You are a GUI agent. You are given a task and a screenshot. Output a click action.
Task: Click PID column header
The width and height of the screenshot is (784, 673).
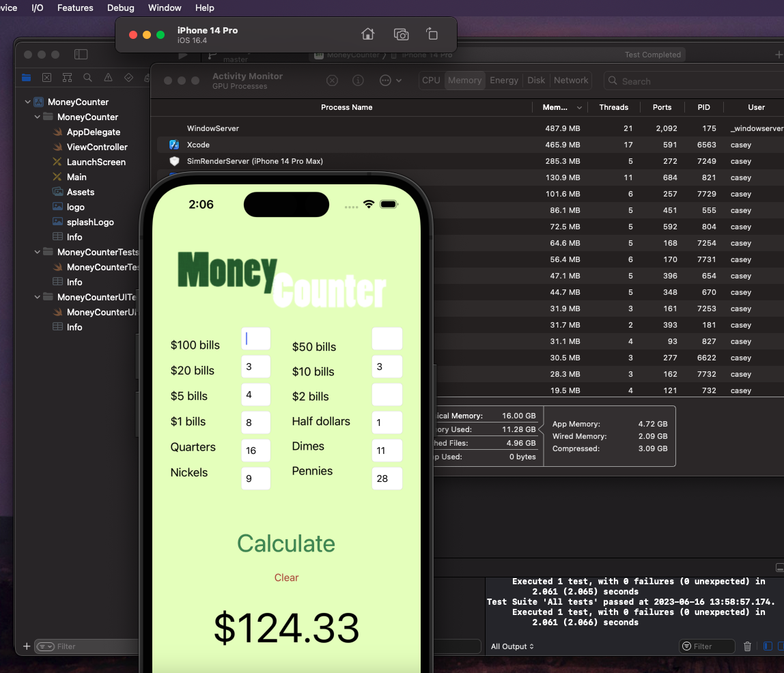coord(703,107)
